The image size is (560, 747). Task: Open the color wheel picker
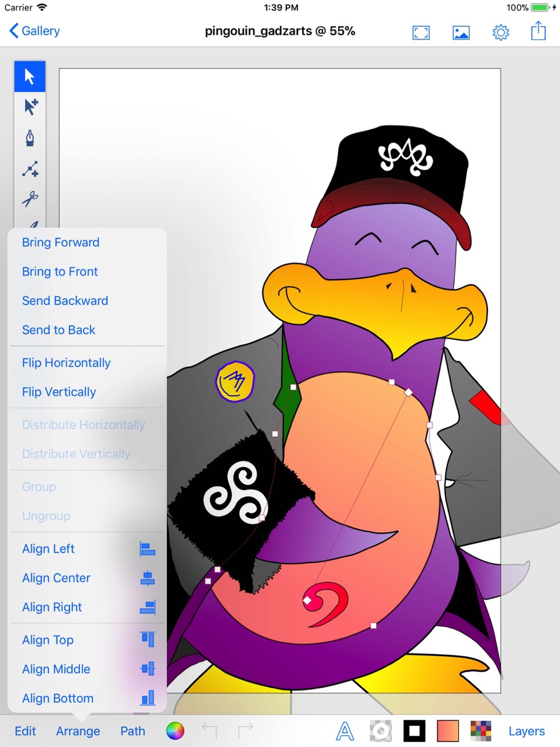[x=175, y=731]
